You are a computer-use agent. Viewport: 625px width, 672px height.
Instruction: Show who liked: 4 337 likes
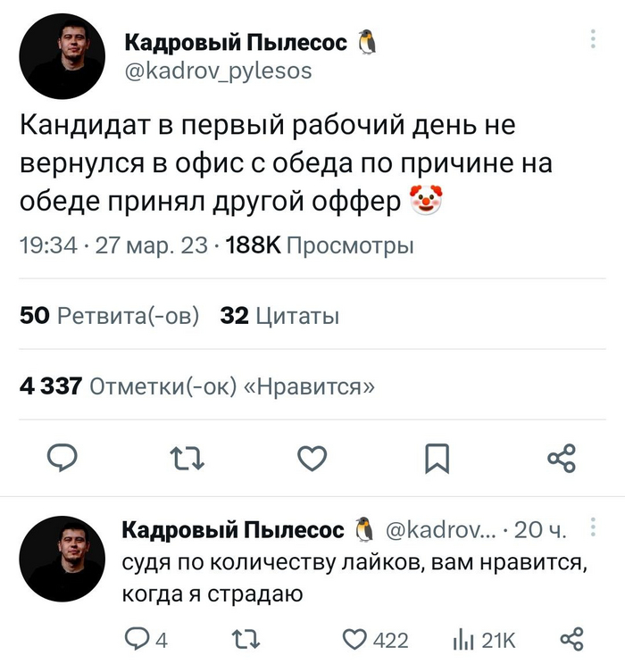196,386
